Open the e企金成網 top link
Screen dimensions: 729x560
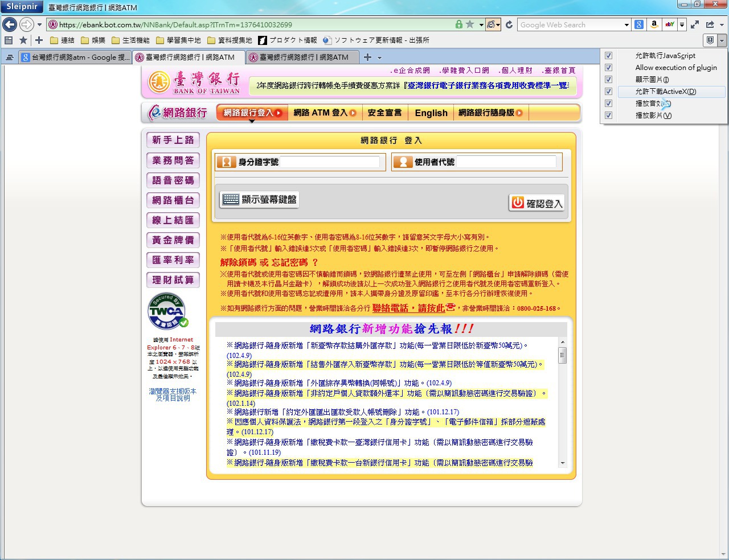click(410, 71)
